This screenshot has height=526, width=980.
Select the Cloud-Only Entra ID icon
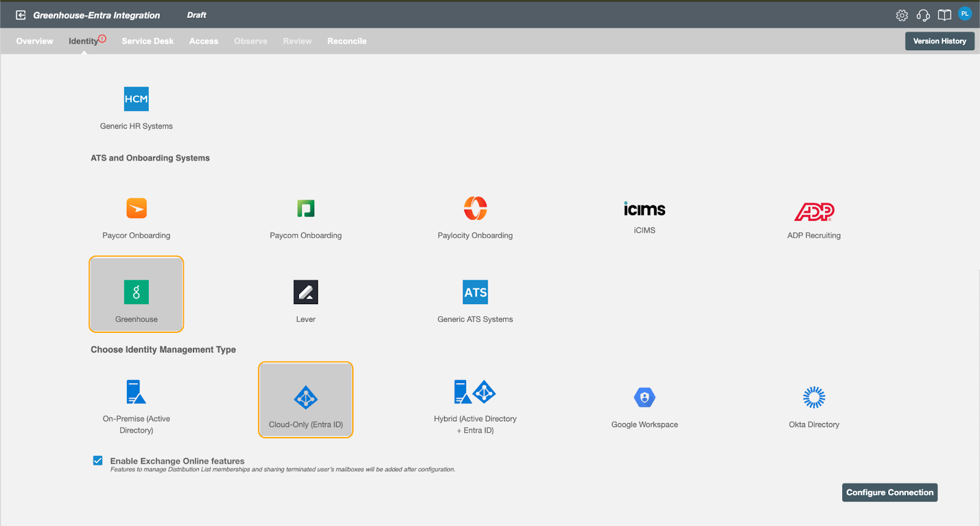pyautogui.click(x=306, y=398)
